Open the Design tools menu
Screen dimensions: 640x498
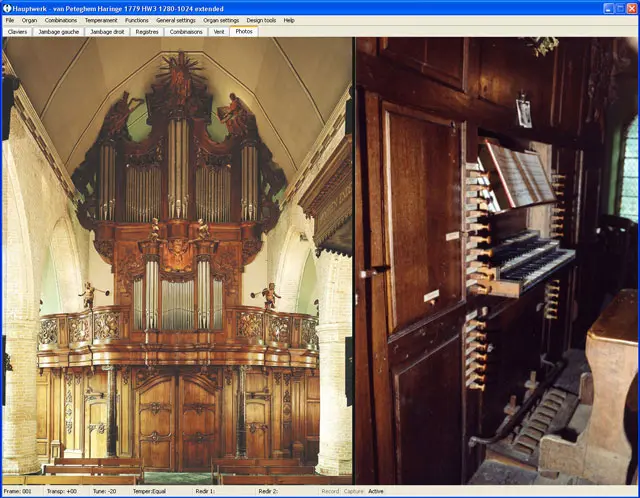[x=262, y=20]
